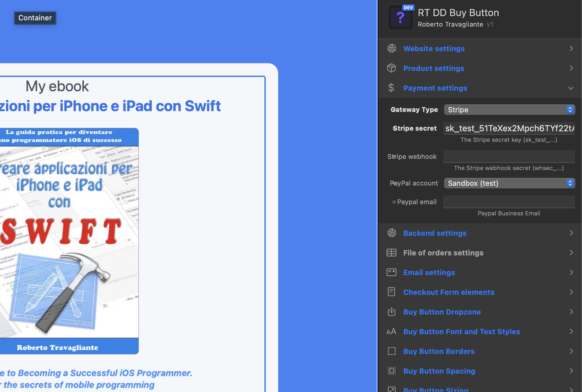Click the Checkout Form elements document icon
582x392 pixels.
coord(392,292)
